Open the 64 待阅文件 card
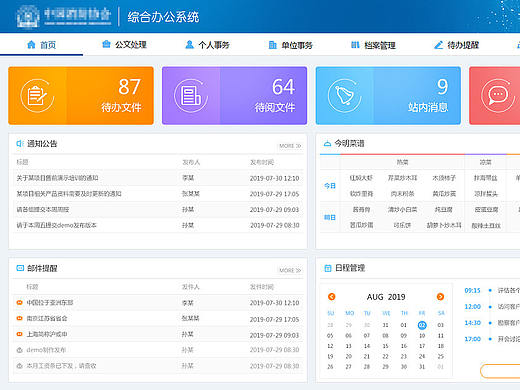Screen dimensions: 520x390 pos(235,96)
